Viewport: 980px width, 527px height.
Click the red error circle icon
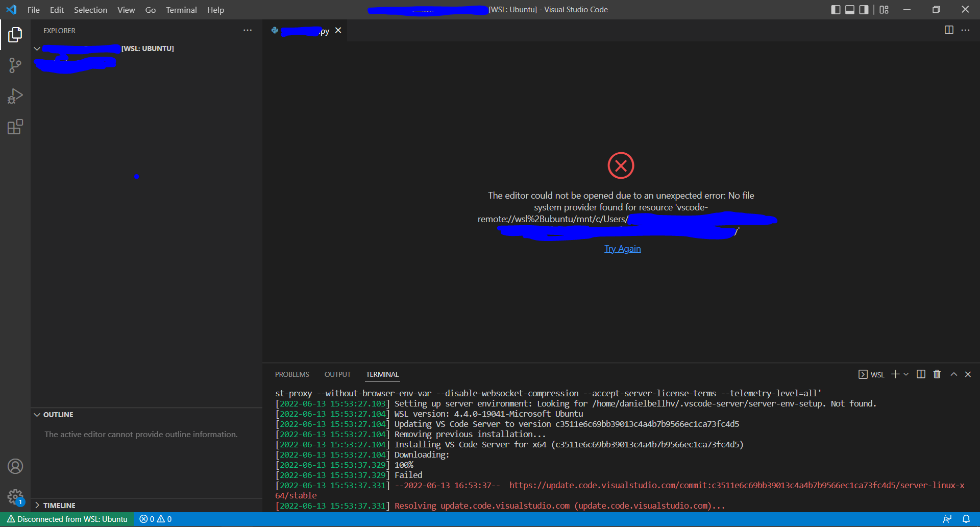pyautogui.click(x=621, y=165)
